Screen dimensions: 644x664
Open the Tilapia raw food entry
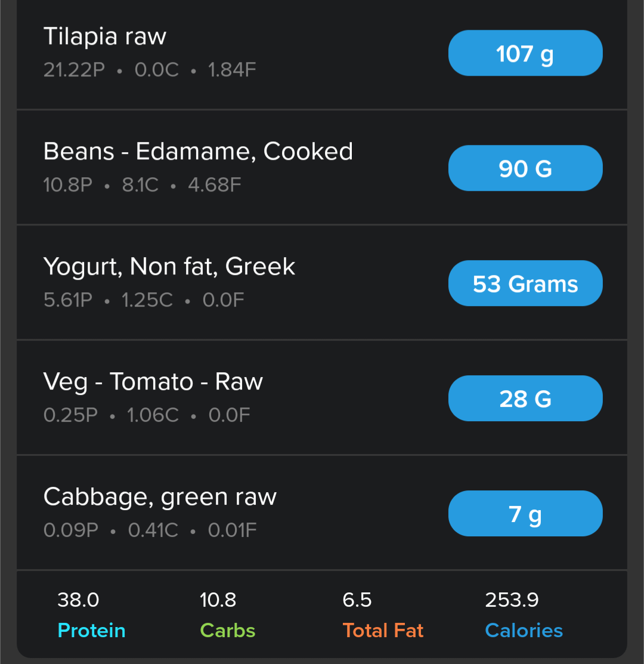[105, 37]
